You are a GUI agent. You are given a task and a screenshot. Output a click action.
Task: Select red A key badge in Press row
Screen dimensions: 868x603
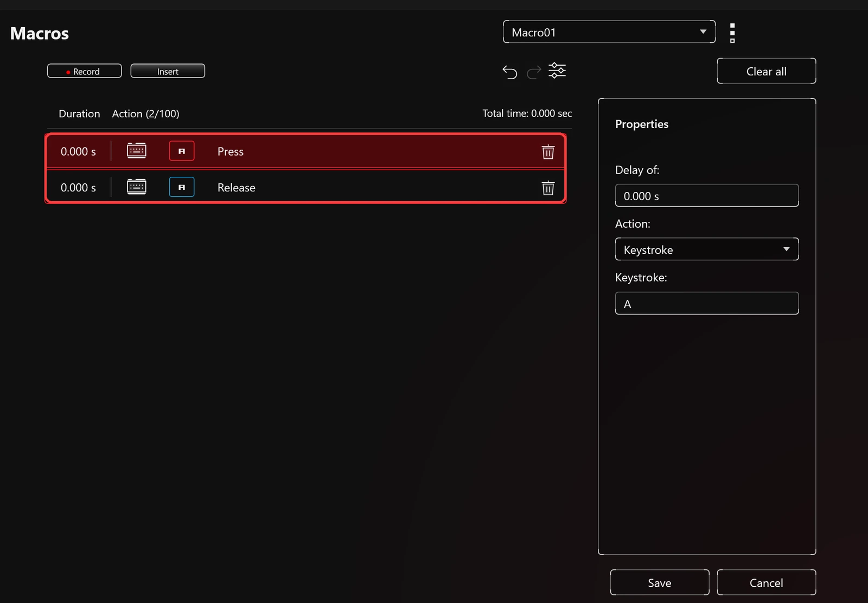[182, 151]
